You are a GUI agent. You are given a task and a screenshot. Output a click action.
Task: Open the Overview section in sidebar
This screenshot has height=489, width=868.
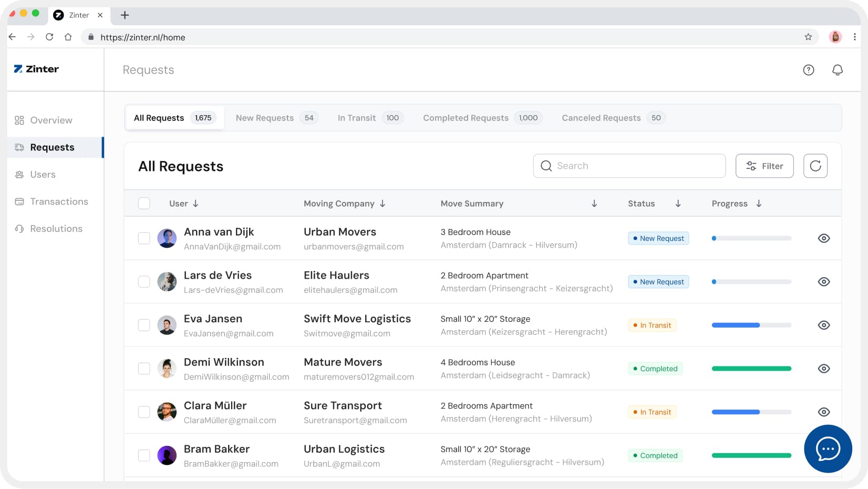point(51,120)
